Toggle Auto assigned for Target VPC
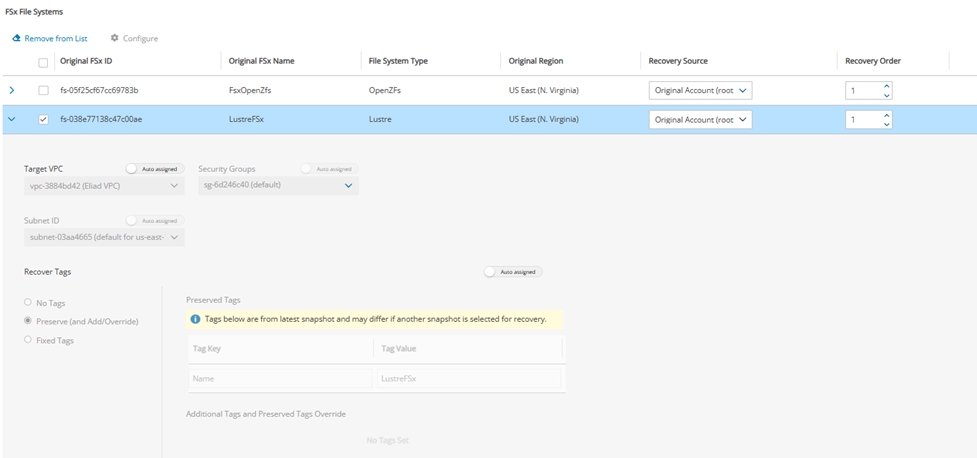Screen dimensions: 977x458 coord(133,169)
